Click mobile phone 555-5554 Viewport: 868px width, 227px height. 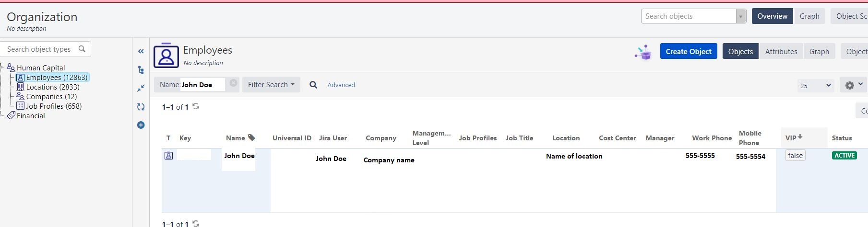tap(750, 157)
